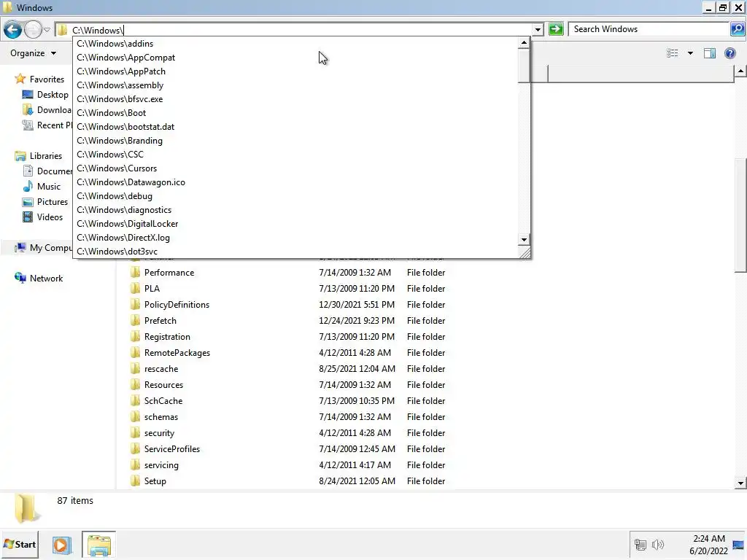Click the green Go arrow button

[x=555, y=29]
